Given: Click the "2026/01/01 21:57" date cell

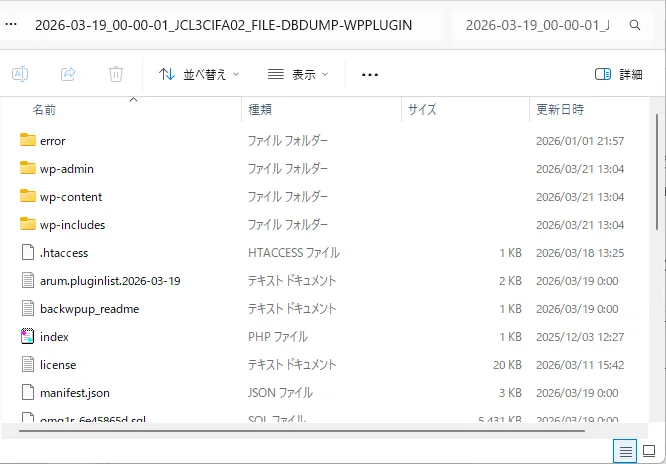Looking at the screenshot, I should click(580, 141).
